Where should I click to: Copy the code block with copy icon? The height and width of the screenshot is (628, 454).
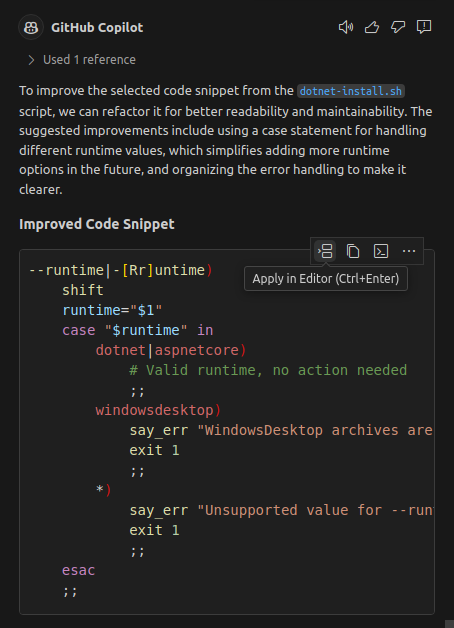click(x=353, y=251)
